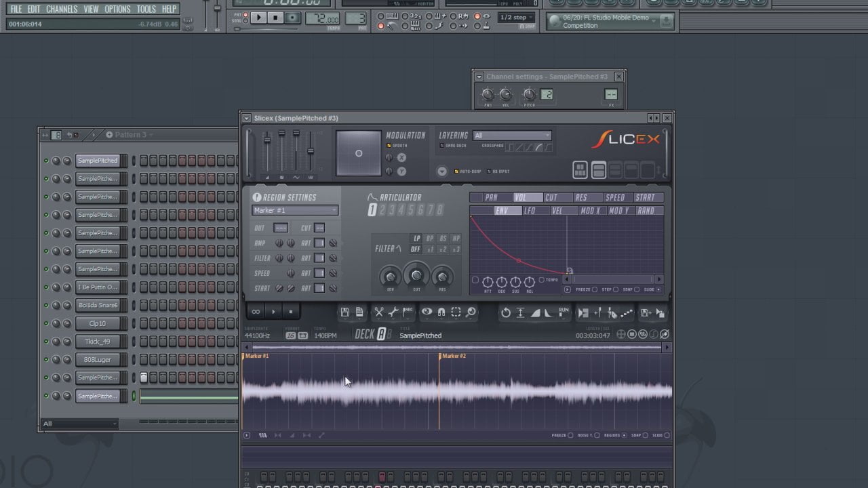Open the TOOLS menu
The width and height of the screenshot is (868, 488).
[x=146, y=9]
